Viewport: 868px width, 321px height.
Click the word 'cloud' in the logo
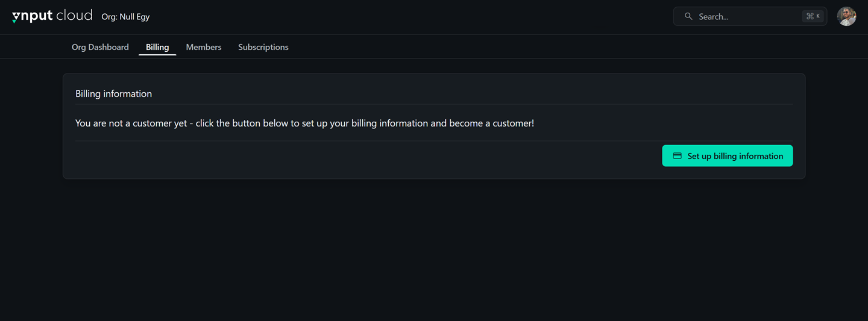[x=74, y=15]
